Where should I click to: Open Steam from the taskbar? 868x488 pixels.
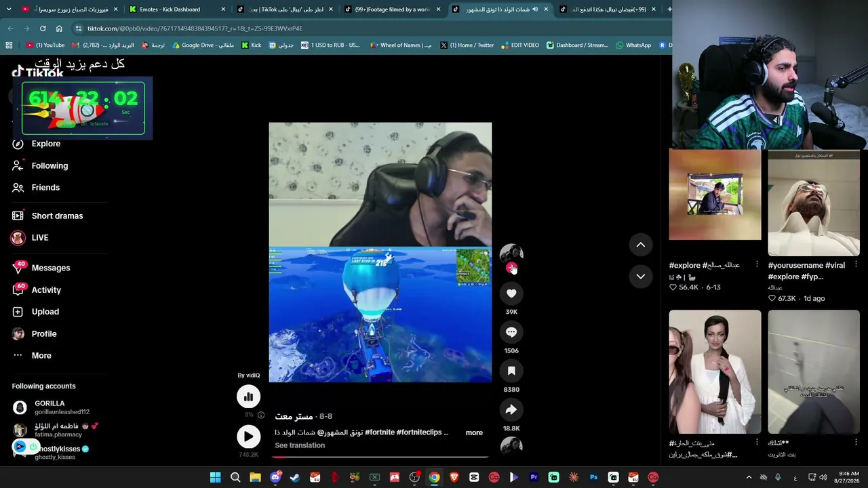pos(295,477)
